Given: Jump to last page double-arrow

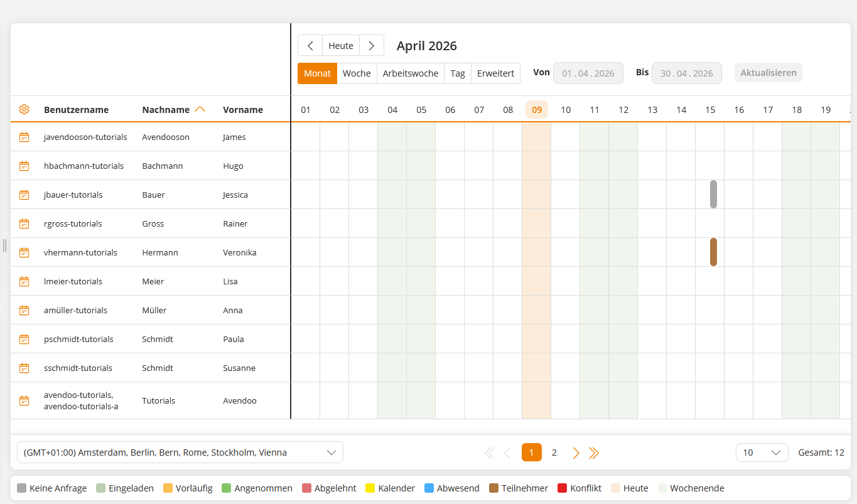Looking at the screenshot, I should click(594, 453).
